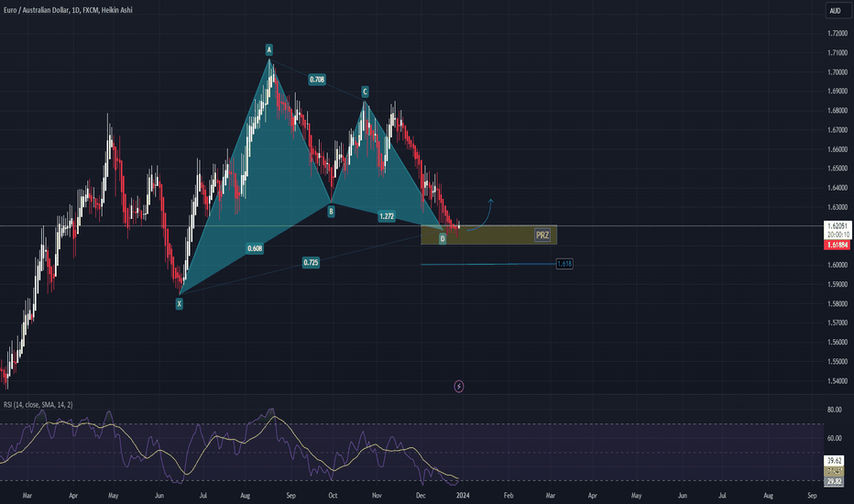Click the 1.618 extension level label

point(564,264)
